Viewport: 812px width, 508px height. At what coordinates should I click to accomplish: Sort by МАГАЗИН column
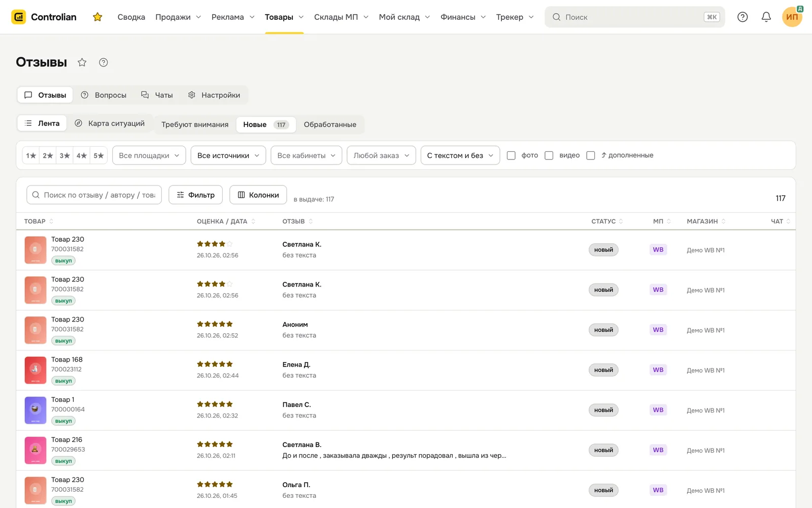tap(723, 221)
